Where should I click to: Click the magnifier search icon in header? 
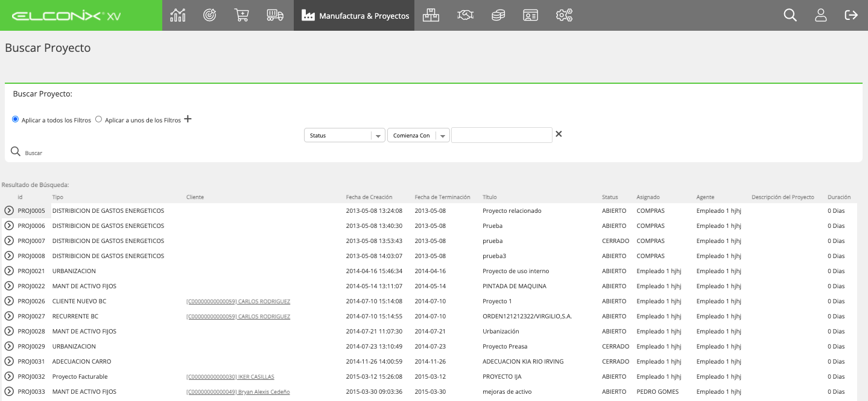tap(790, 15)
